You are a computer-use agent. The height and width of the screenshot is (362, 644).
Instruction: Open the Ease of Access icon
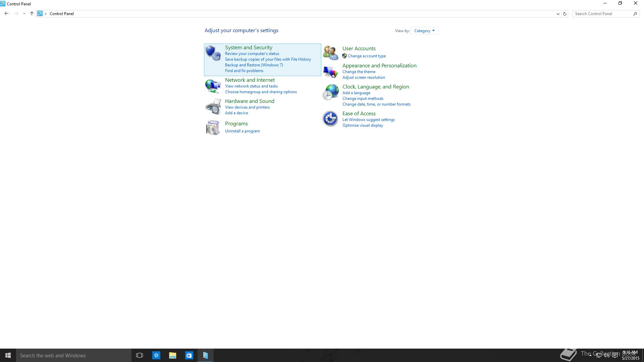330,119
